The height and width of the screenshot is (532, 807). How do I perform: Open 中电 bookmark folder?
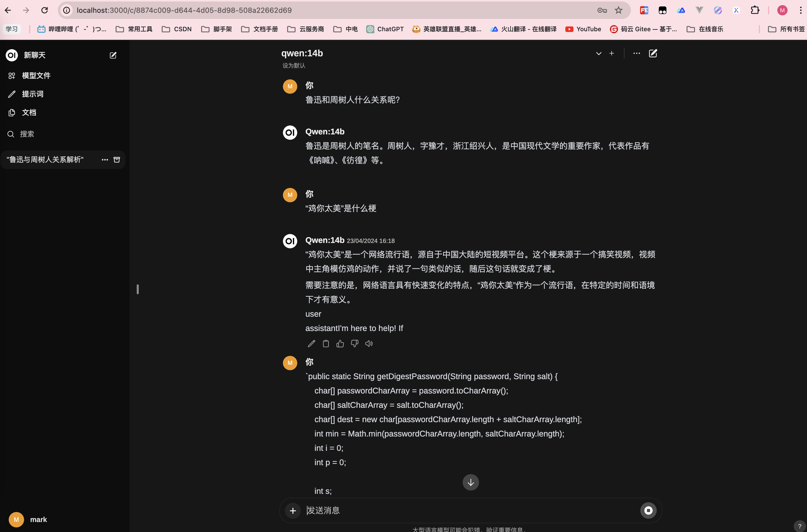click(345, 29)
